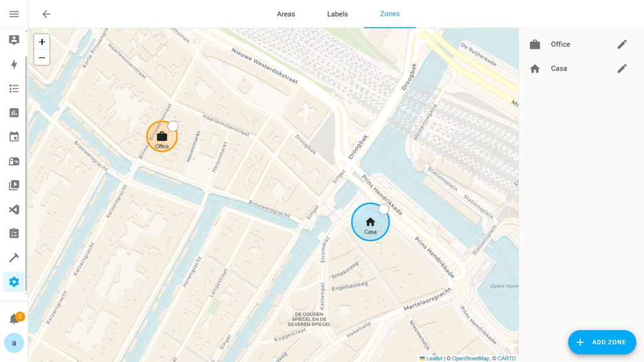The image size is (644, 362).
Task: Open the Calendar icon in sidebar
Action: pyautogui.click(x=14, y=137)
